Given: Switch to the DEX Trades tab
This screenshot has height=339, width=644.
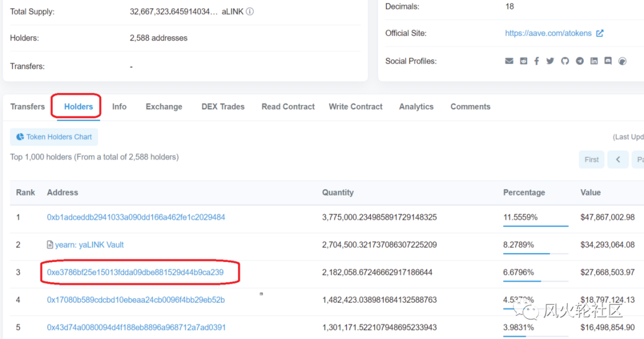Looking at the screenshot, I should pyautogui.click(x=223, y=107).
